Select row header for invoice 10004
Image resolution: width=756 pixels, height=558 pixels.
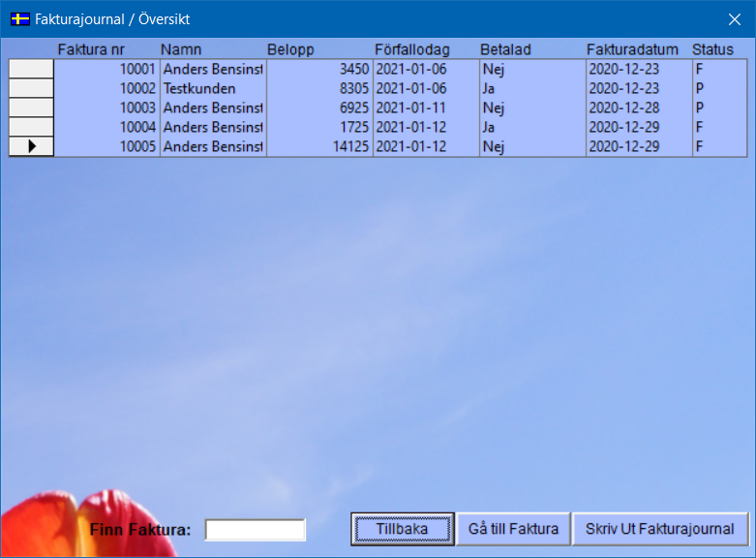(31, 127)
